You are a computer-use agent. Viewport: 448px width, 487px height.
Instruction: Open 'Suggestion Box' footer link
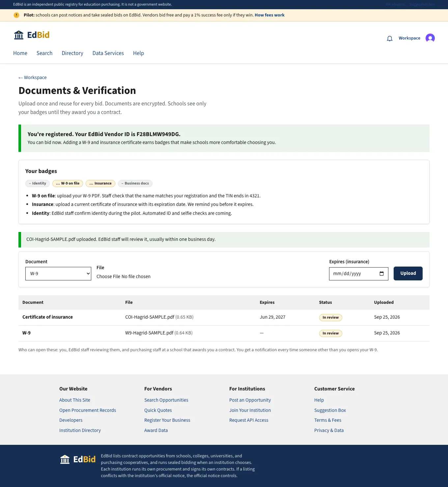[x=330, y=411]
